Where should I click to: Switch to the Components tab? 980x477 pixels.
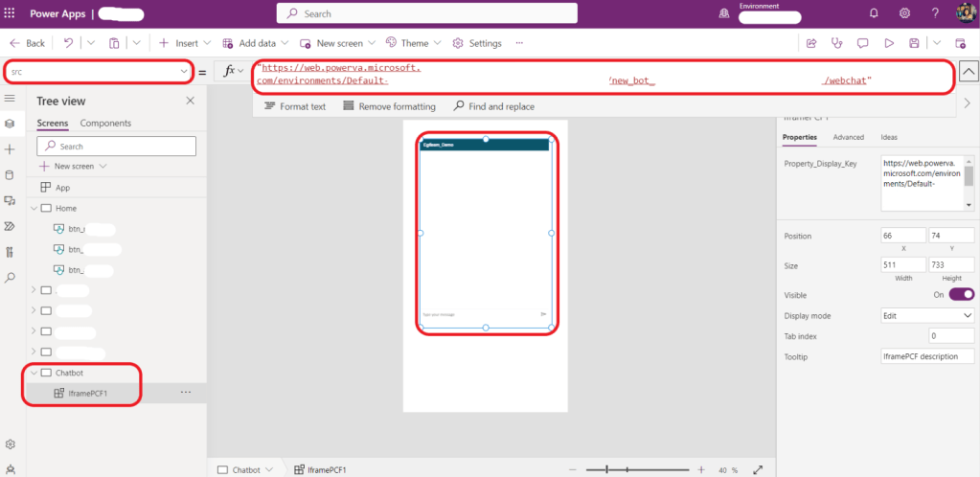(x=105, y=123)
